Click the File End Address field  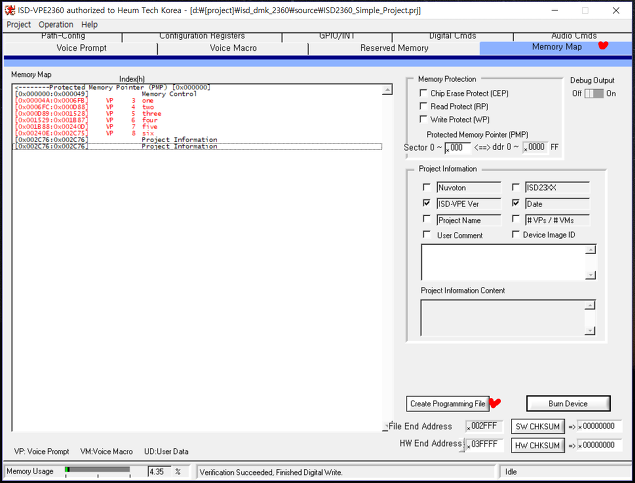484,426
